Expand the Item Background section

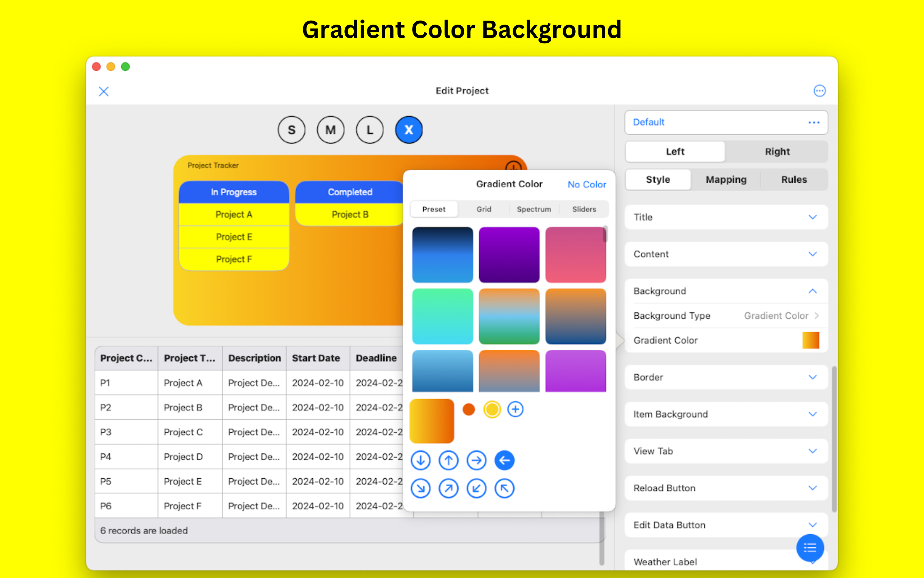click(x=726, y=414)
